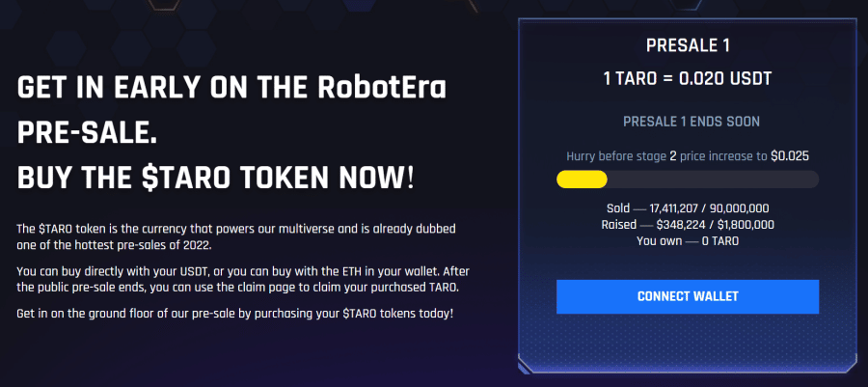Click the notched bottom-left corner of presale panel

click(x=525, y=366)
